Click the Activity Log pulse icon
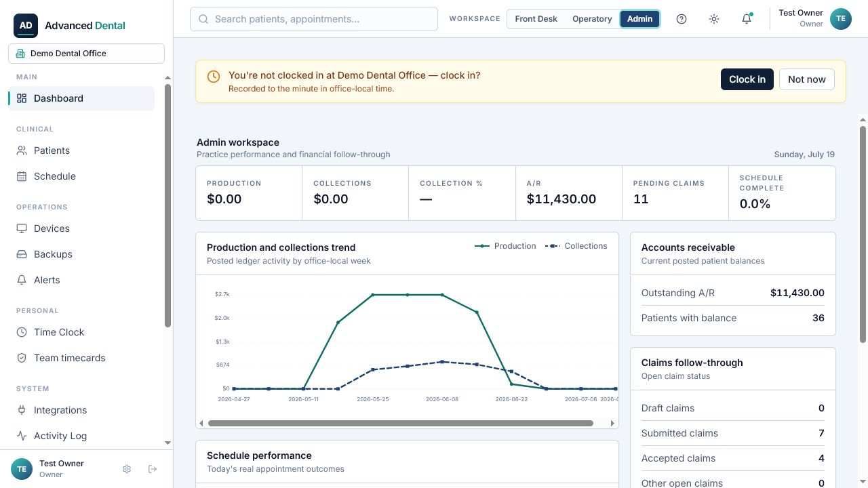 click(x=22, y=436)
